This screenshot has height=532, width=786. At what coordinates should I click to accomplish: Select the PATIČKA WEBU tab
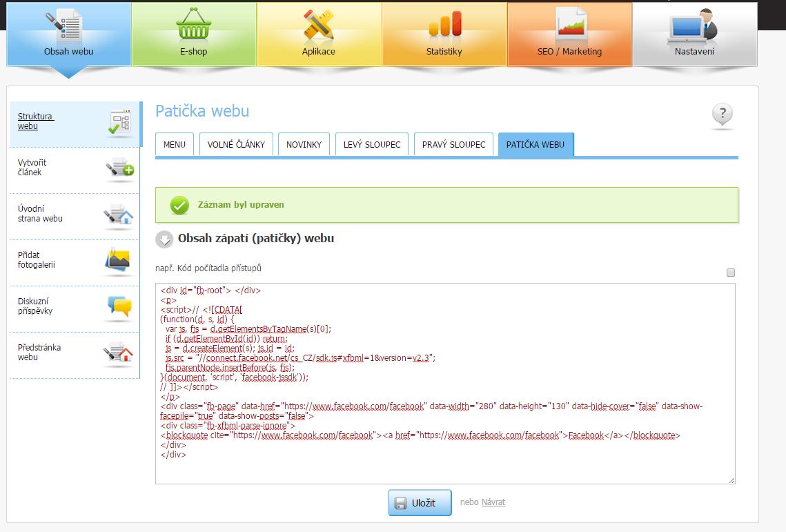click(536, 144)
